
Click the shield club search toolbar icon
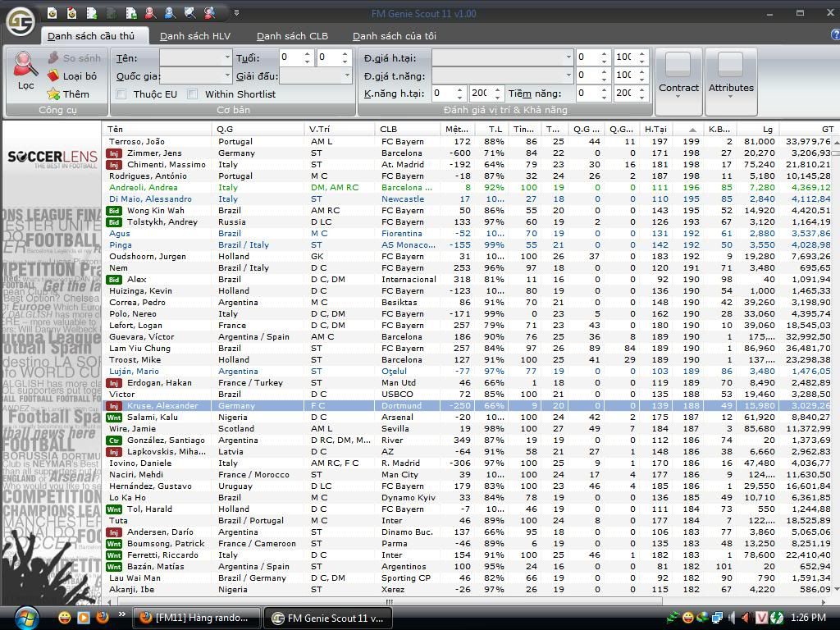[x=189, y=13]
